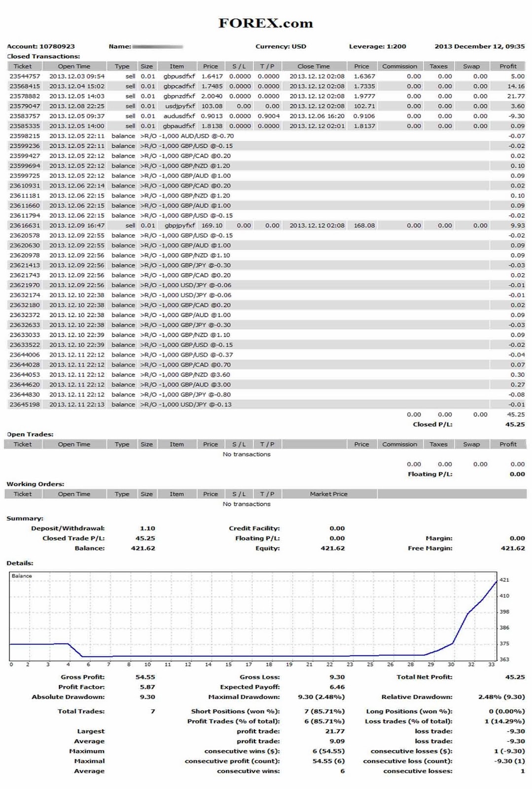
Task: Select R/O -1,000 USD/JPY @-0.13 entry
Action: pyautogui.click(x=186, y=404)
